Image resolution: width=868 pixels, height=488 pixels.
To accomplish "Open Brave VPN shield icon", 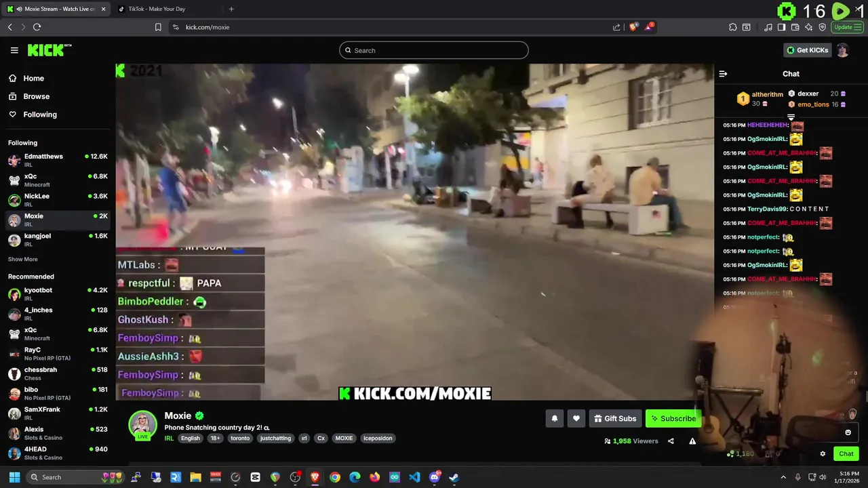I will pos(822,27).
